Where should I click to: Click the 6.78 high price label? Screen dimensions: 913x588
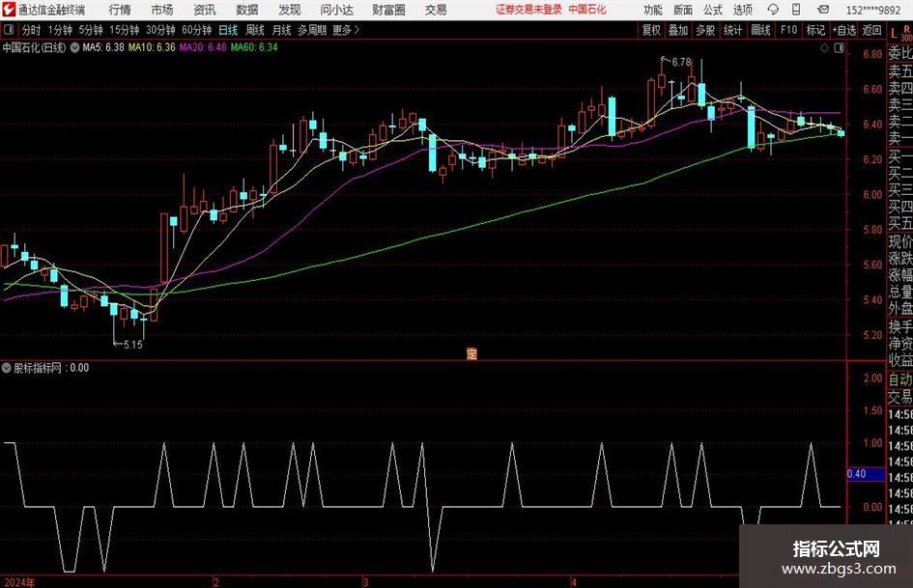681,62
